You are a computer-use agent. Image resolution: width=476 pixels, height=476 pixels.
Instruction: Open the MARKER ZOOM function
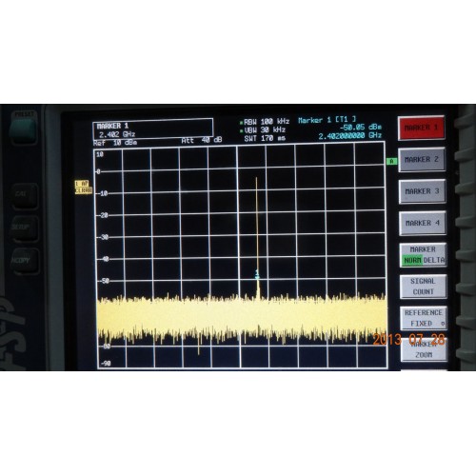tap(424, 350)
